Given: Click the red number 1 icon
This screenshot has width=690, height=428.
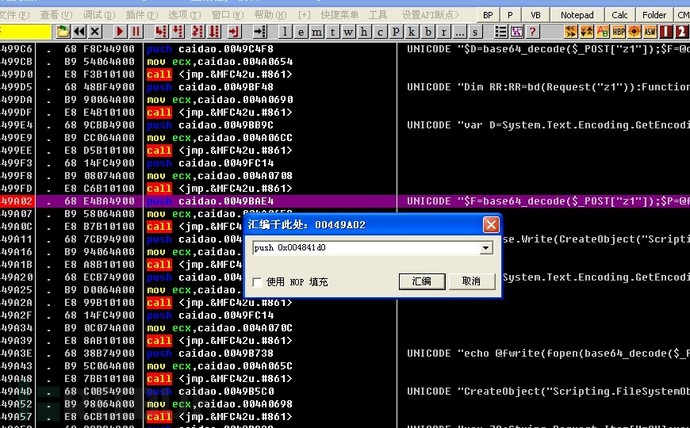Looking at the screenshot, I should [x=666, y=32].
